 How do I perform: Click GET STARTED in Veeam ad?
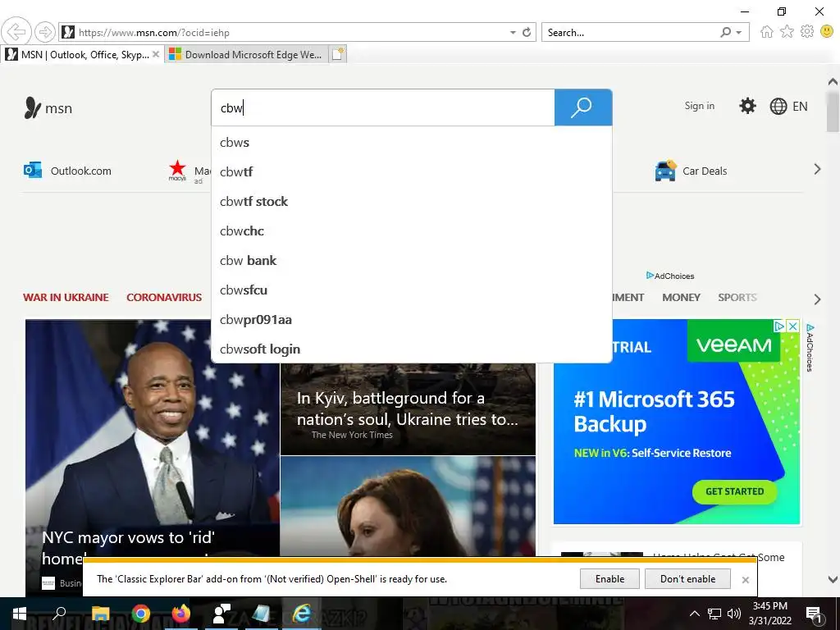734,492
